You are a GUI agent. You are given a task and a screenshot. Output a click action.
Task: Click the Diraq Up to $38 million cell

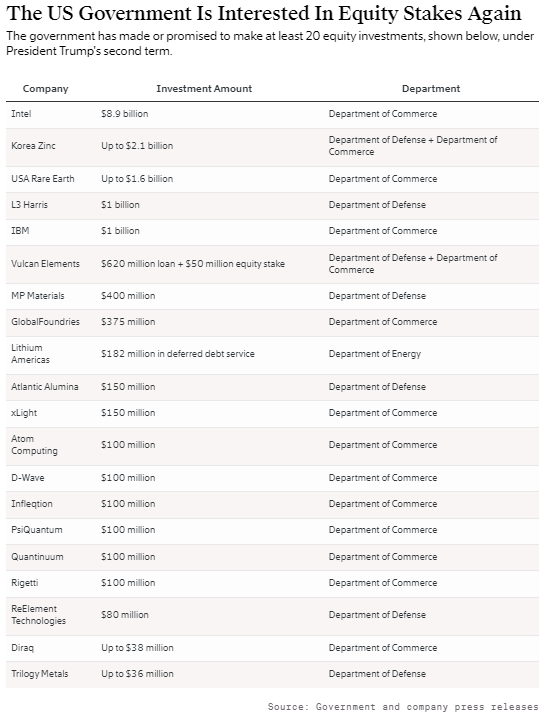coord(138,648)
